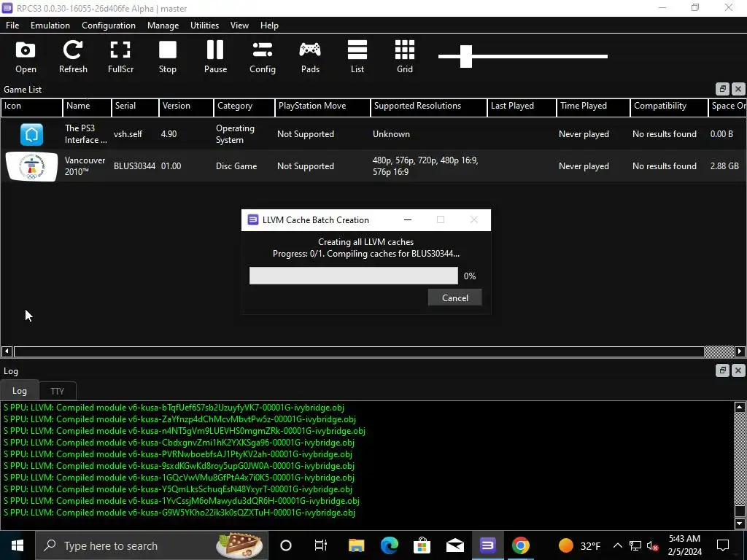Viewport: 747px width, 560px height.
Task: Float the Game List panel
Action: tap(722, 89)
